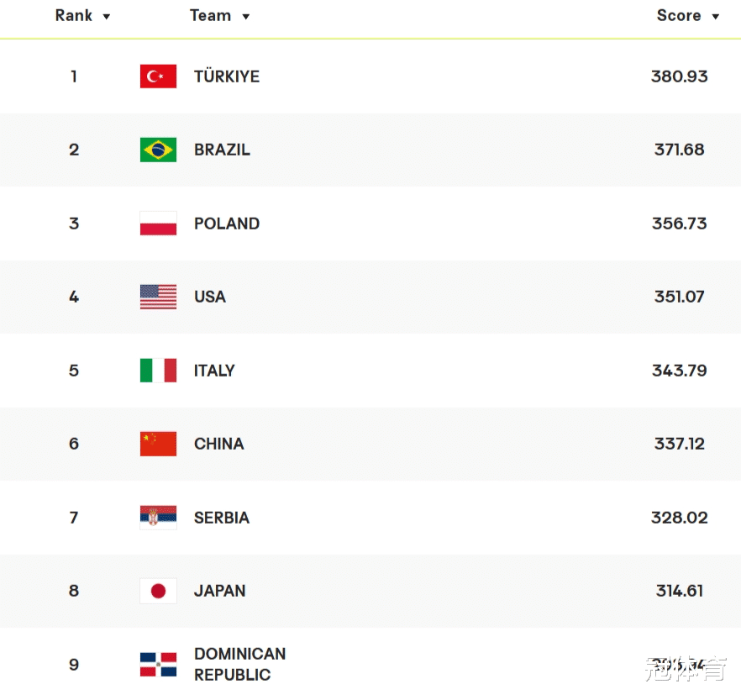Click the Dominican Republic flag icon
The height and width of the screenshot is (700, 741).
point(158,665)
